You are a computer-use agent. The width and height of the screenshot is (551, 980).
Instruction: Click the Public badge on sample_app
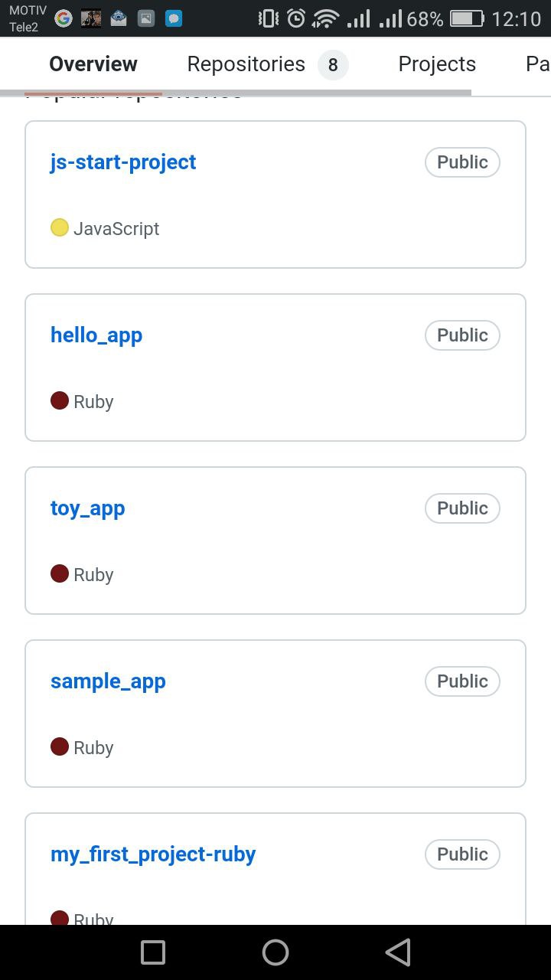462,681
